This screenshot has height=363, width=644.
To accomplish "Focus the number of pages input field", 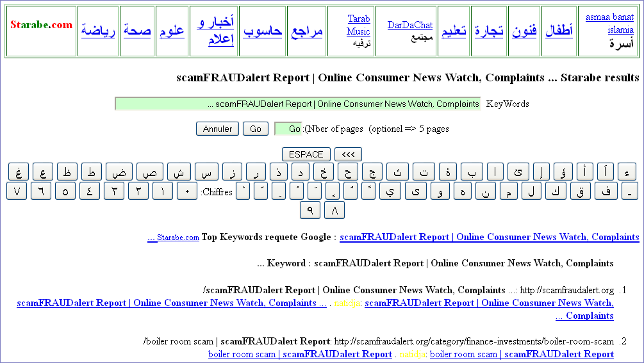I will 288,129.
